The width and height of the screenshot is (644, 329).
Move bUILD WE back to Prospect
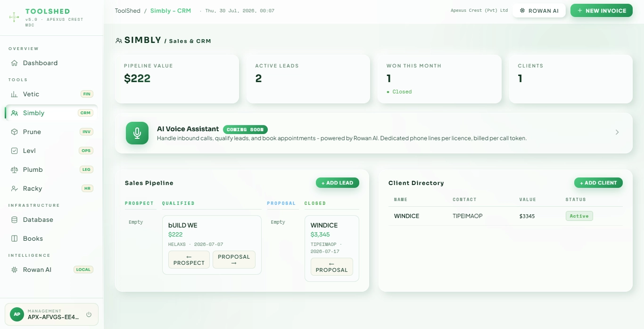coord(189,260)
